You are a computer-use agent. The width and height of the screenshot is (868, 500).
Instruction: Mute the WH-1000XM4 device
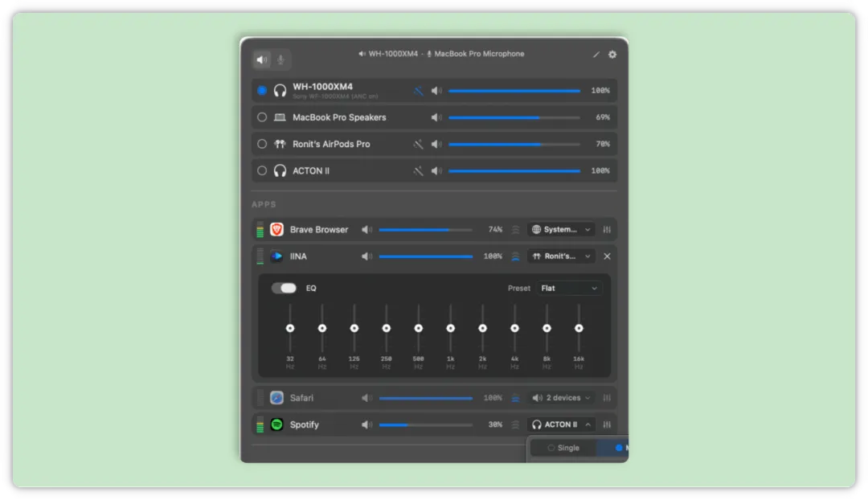click(x=436, y=90)
